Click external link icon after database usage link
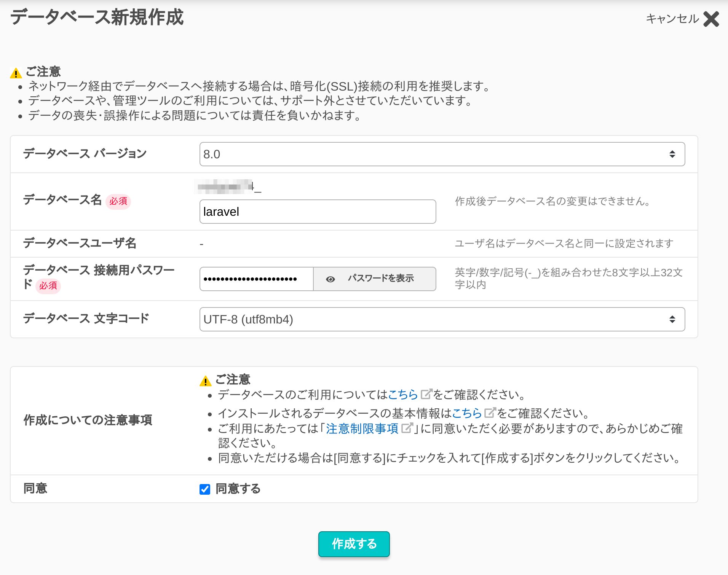 (x=426, y=394)
